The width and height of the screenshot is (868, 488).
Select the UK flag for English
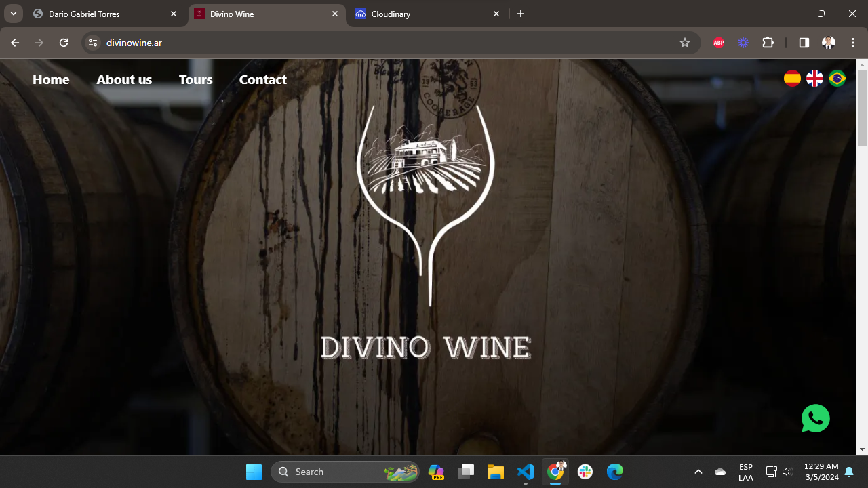[814, 79]
